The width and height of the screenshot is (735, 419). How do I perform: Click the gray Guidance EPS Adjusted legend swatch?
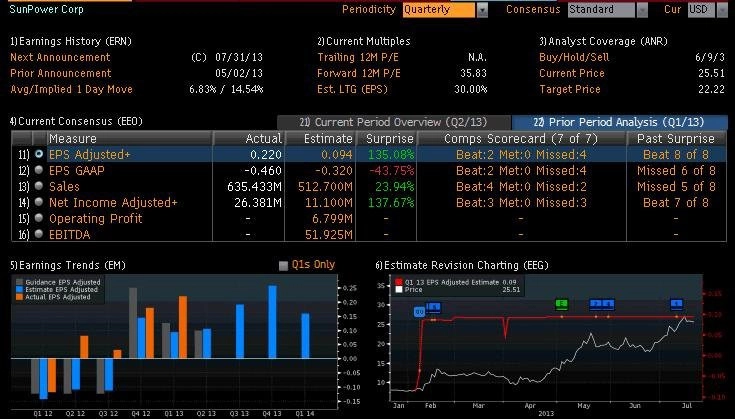19,282
